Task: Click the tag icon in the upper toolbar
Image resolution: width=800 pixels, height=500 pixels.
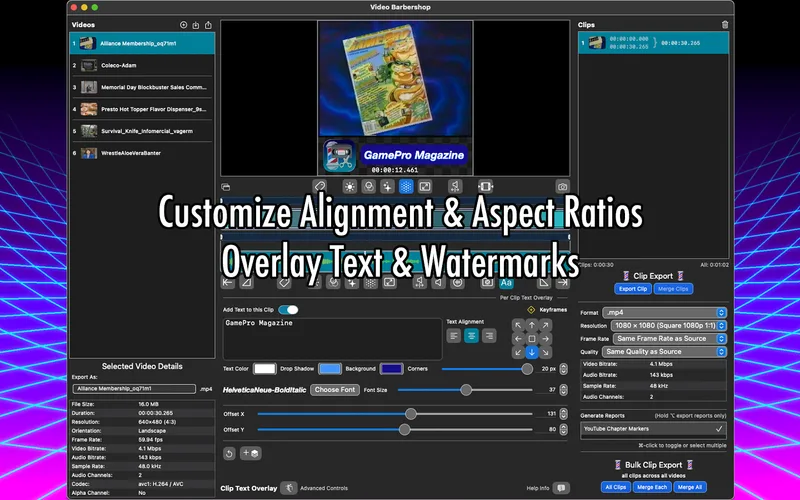Action: point(320,186)
